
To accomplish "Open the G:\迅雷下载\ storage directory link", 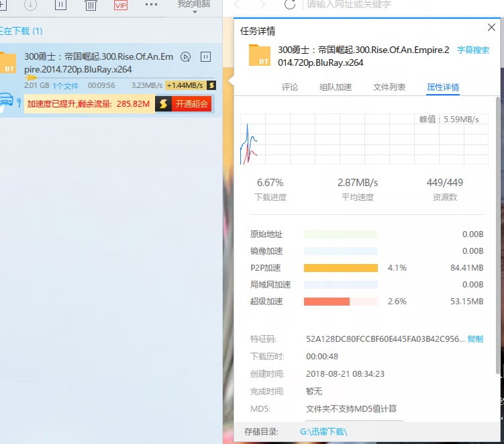I will [323, 431].
